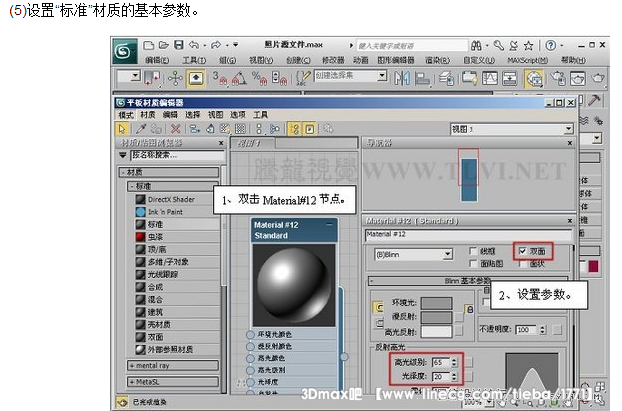The width and height of the screenshot is (622, 411).
Task: Save the file with floppy disk icon
Action: tap(179, 45)
